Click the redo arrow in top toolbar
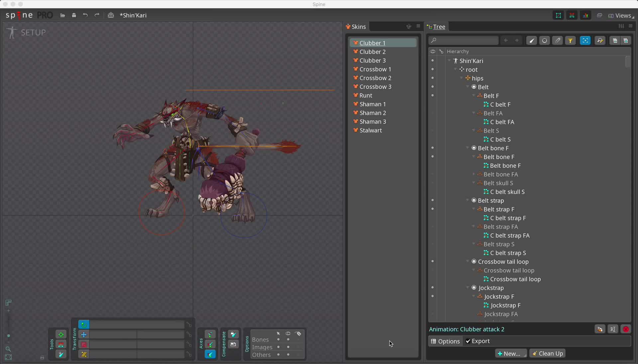 [97, 15]
